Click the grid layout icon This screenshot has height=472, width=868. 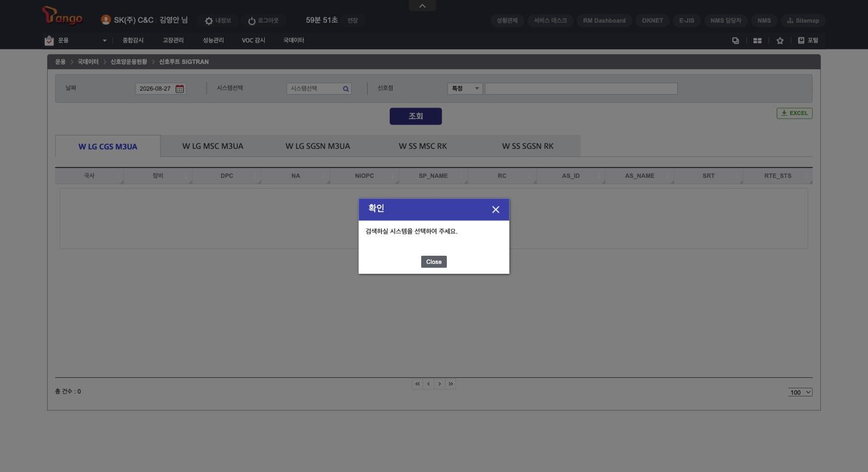click(757, 41)
